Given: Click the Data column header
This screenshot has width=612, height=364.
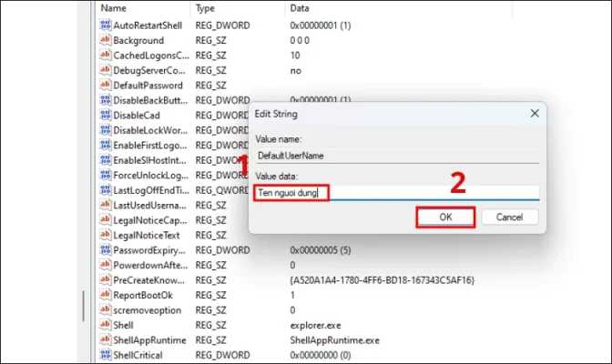Looking at the screenshot, I should [300, 8].
